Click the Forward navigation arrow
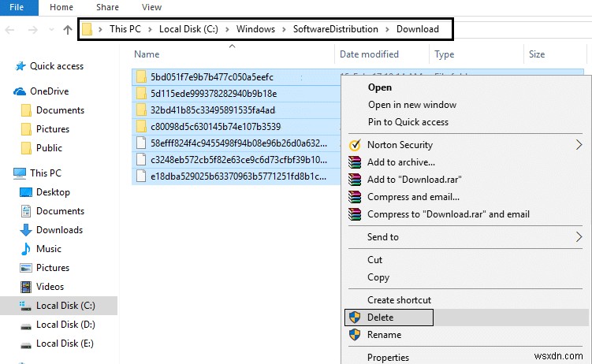 tap(33, 29)
